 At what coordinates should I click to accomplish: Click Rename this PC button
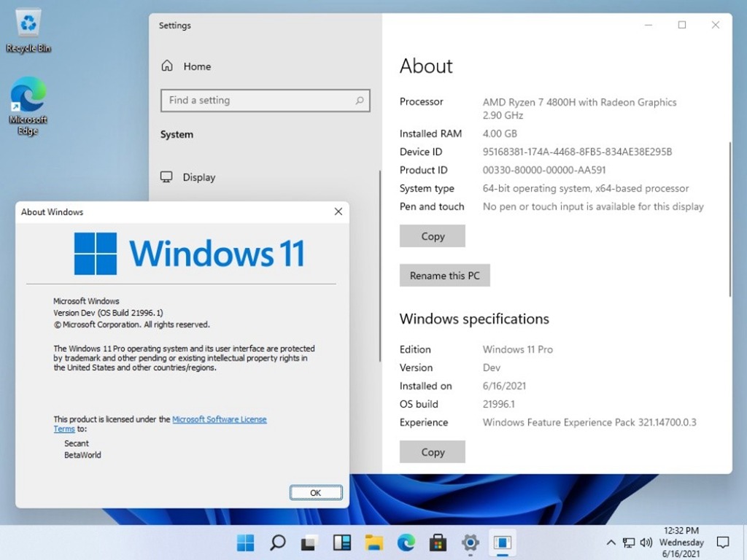pyautogui.click(x=444, y=275)
